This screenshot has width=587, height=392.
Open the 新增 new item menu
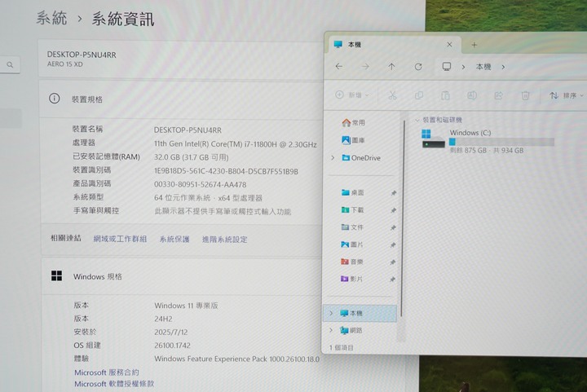[x=352, y=95]
